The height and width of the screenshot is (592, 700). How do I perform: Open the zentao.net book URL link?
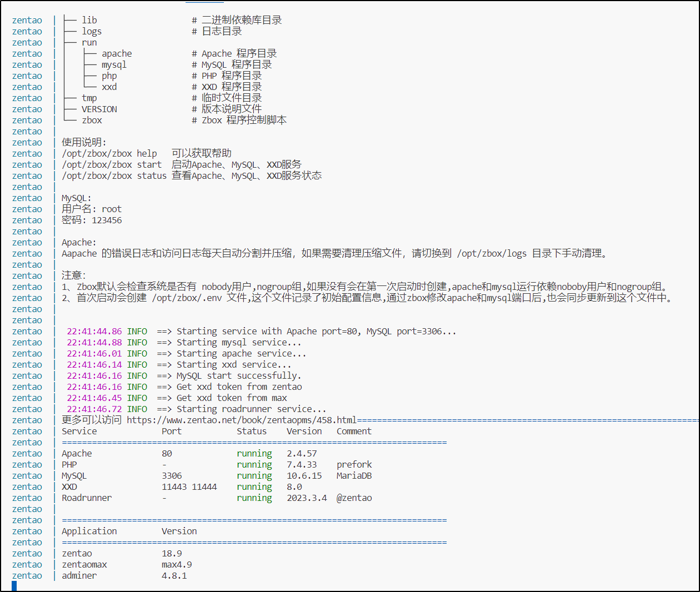(242, 420)
